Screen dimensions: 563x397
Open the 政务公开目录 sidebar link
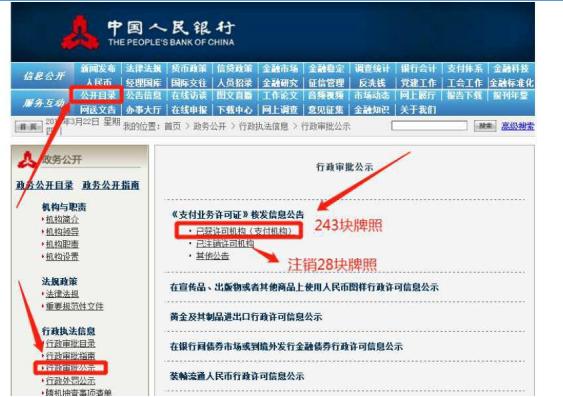click(x=45, y=185)
